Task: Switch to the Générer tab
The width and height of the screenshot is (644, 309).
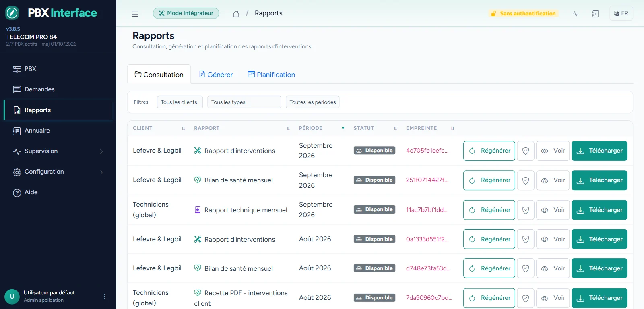Action: (x=216, y=75)
